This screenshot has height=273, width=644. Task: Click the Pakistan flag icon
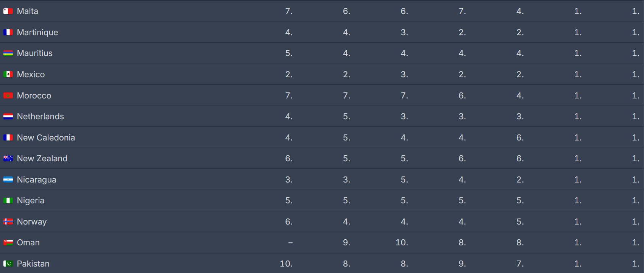(x=8, y=264)
